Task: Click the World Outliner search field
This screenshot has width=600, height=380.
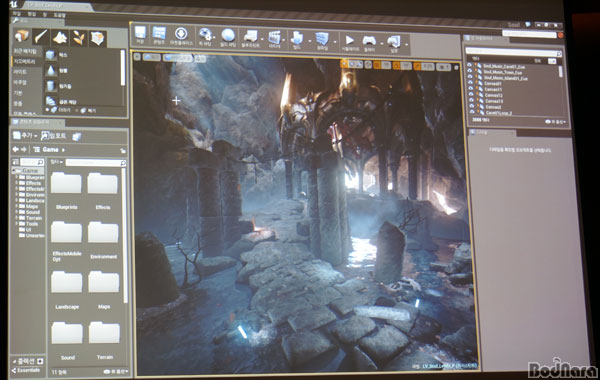Action: [513, 53]
